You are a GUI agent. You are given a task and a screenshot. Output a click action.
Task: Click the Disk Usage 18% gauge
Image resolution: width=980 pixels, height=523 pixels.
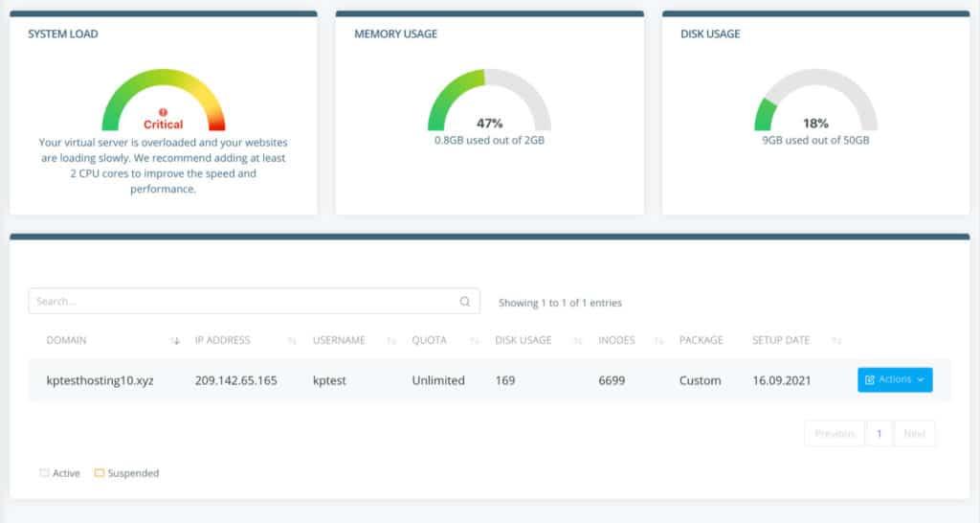pos(815,100)
